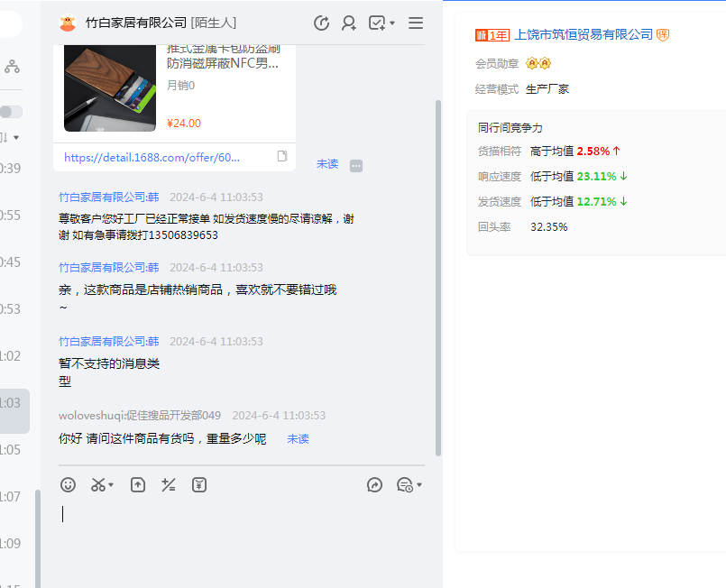Screen dimensions: 726x588
Task: Expand the dropdown arrow beside task icon
Action: [392, 23]
